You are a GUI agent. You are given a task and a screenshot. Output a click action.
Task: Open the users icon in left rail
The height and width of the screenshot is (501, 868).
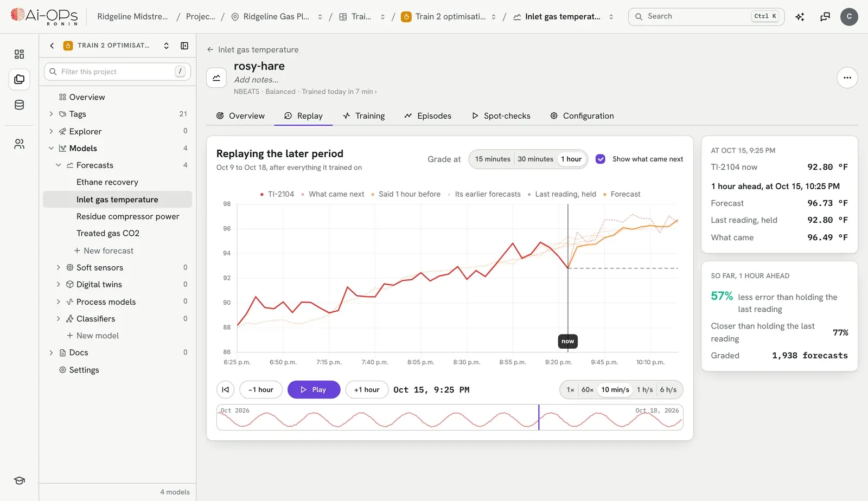click(x=19, y=144)
